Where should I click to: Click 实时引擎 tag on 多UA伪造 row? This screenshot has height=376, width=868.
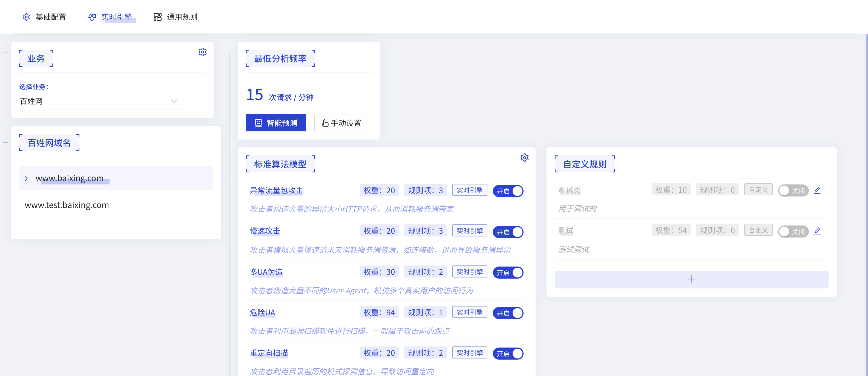tap(469, 272)
